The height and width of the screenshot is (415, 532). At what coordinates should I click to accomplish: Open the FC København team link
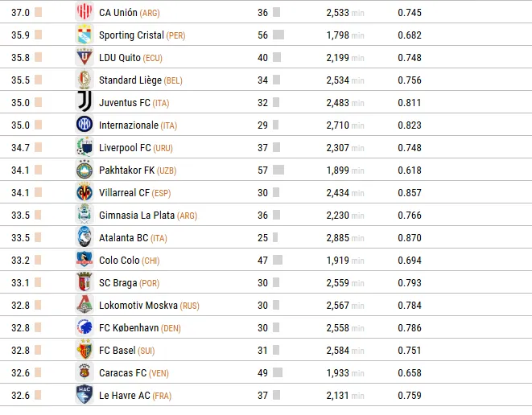pyautogui.click(x=128, y=327)
